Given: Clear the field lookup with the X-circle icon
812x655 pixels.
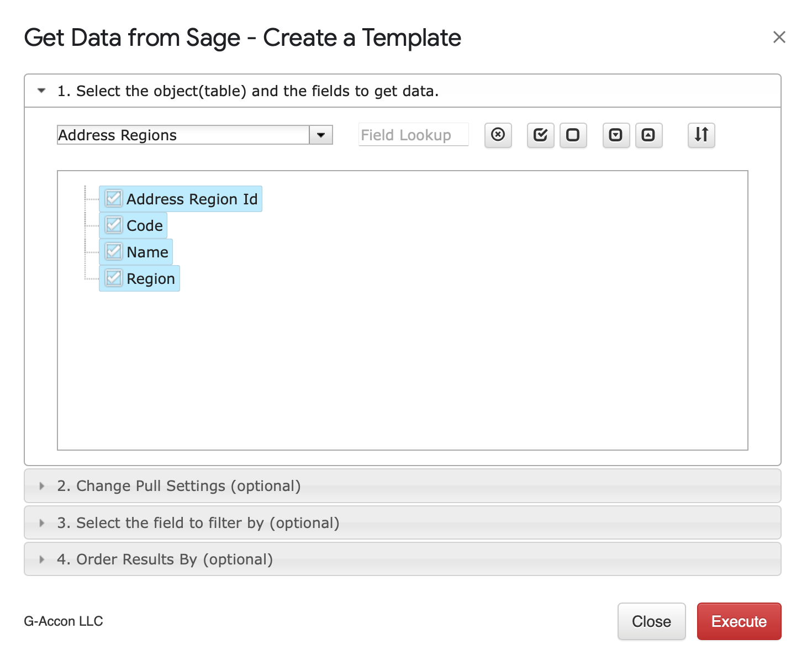Looking at the screenshot, I should (x=498, y=135).
